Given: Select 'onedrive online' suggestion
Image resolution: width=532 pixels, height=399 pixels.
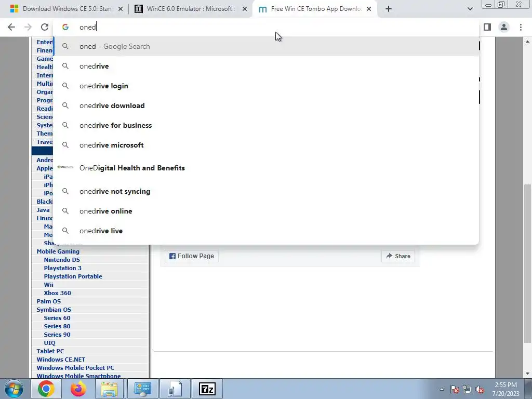Looking at the screenshot, I should 267,211.
